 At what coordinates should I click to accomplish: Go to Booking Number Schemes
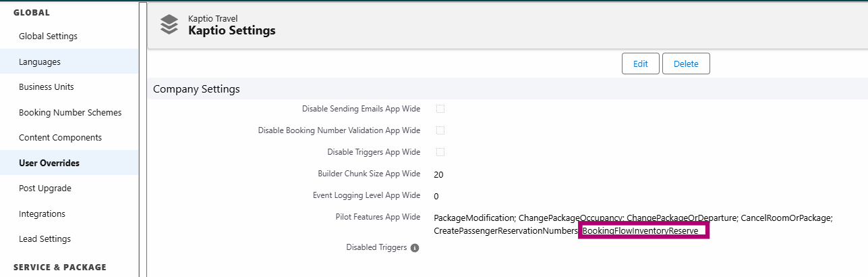[70, 113]
